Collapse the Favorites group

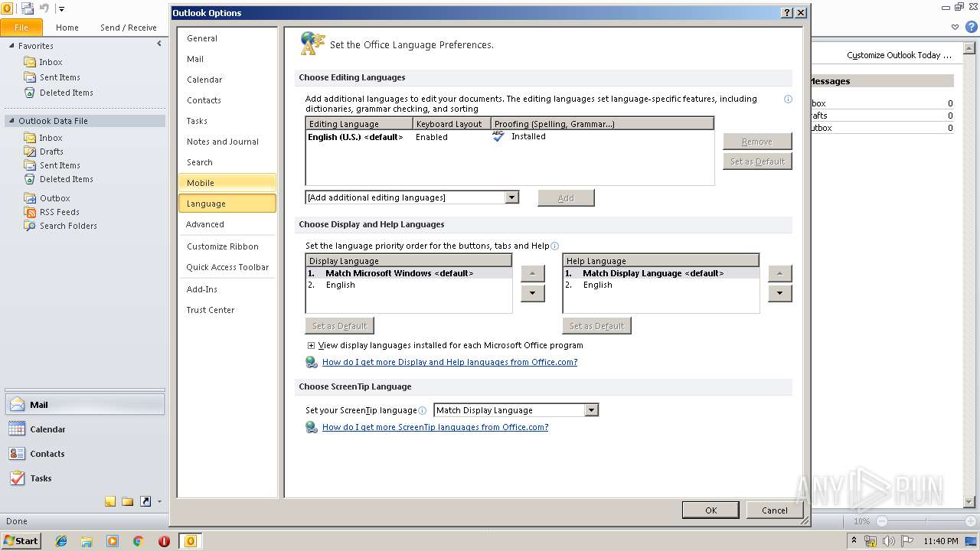[11, 46]
